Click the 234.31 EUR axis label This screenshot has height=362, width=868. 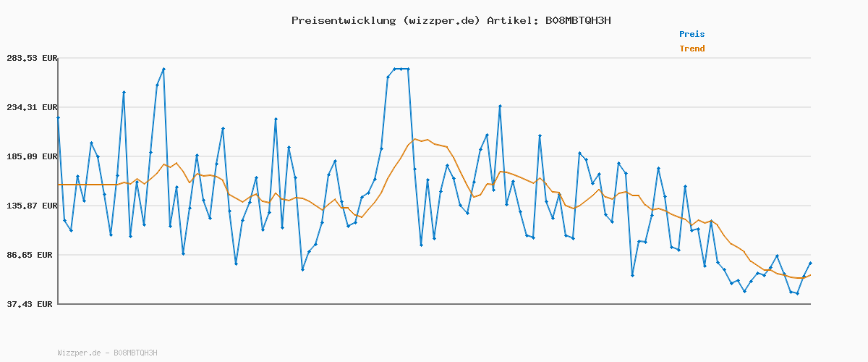(x=30, y=107)
